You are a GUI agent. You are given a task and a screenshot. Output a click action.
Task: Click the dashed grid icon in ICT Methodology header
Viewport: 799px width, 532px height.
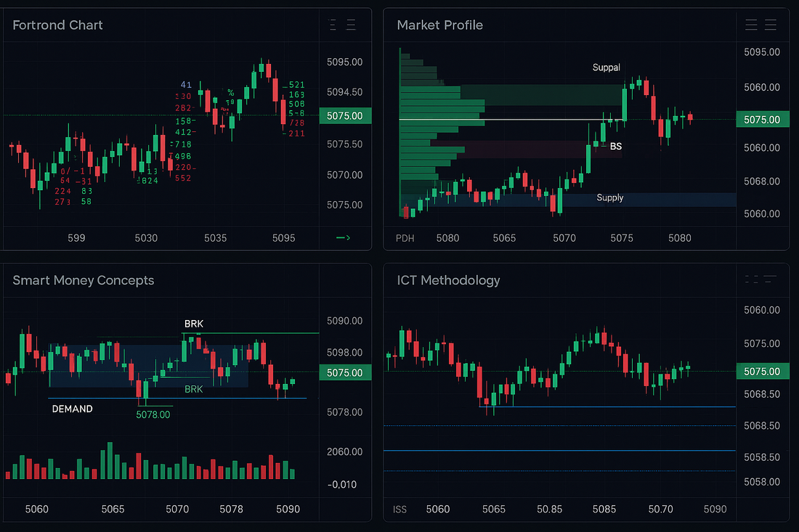[x=753, y=278]
